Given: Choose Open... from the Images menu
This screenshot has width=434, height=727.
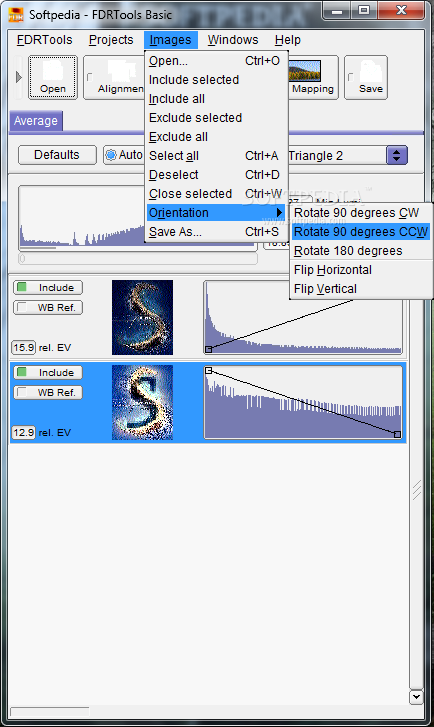Looking at the screenshot, I should [x=216, y=61].
